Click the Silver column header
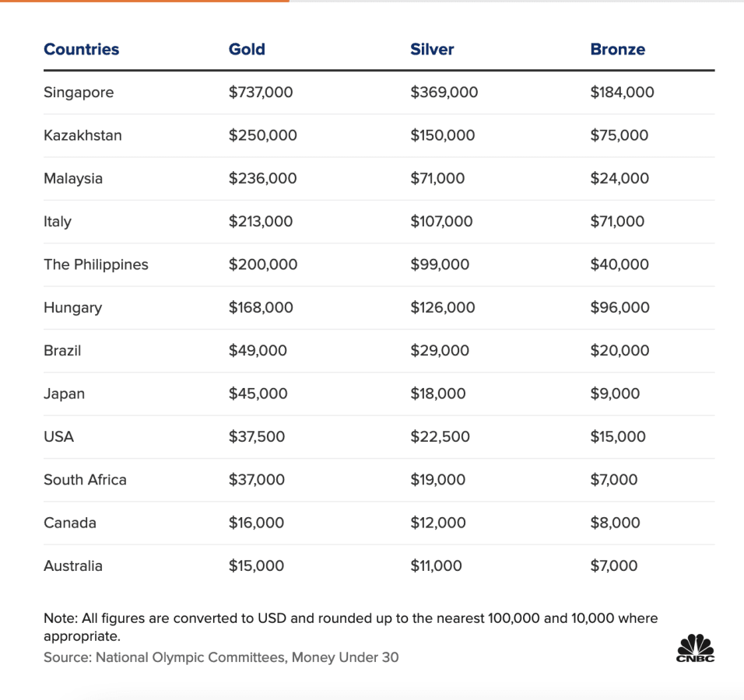The image size is (744, 700). click(x=432, y=49)
